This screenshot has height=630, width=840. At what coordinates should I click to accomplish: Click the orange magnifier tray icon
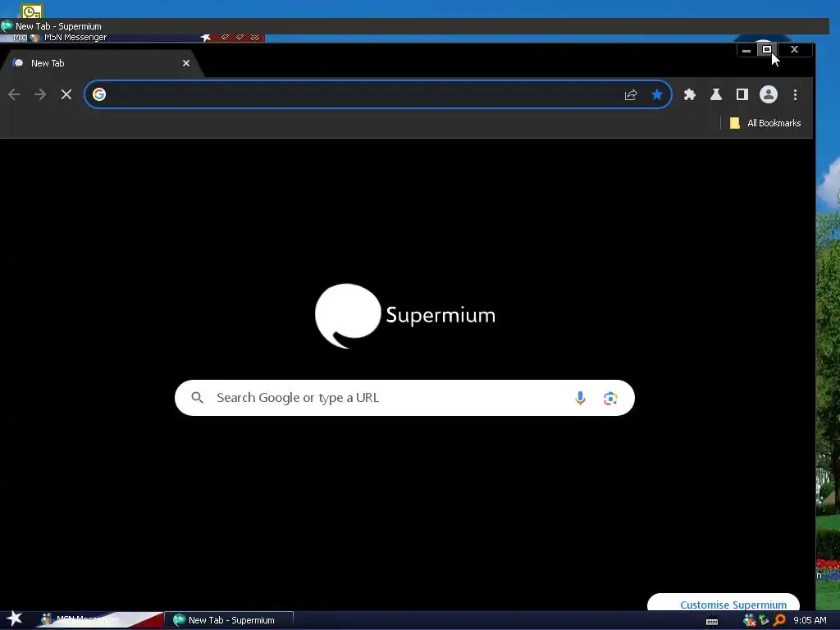click(x=779, y=620)
